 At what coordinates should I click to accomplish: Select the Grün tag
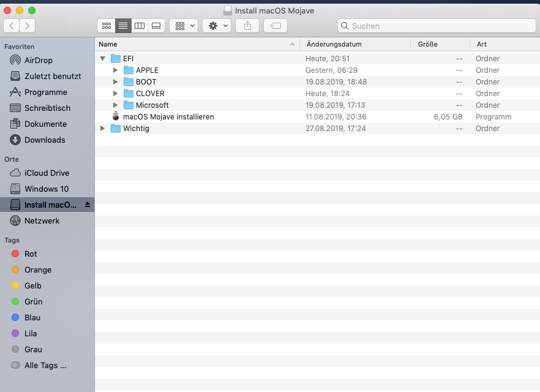tap(47, 302)
